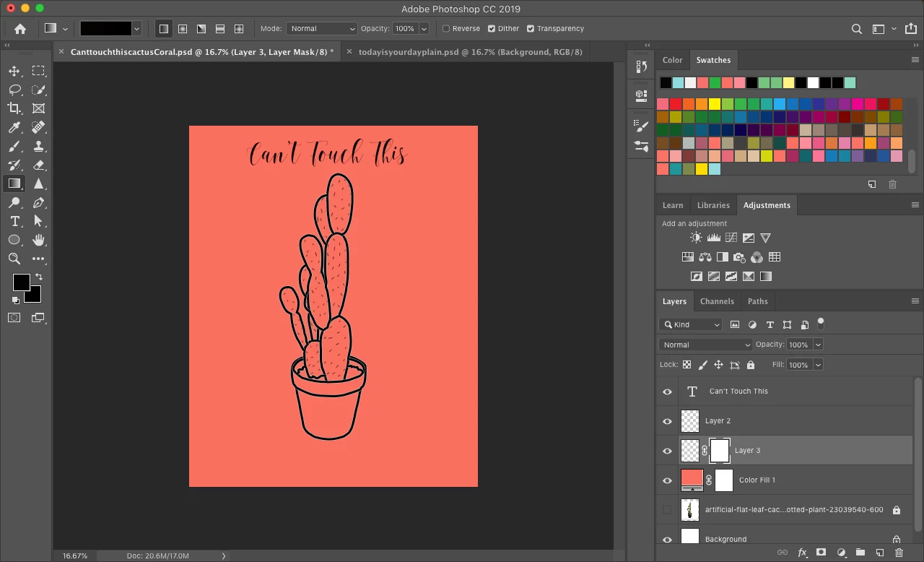924x562 pixels.
Task: Select the Layer 3 mask thumbnail
Action: point(720,451)
